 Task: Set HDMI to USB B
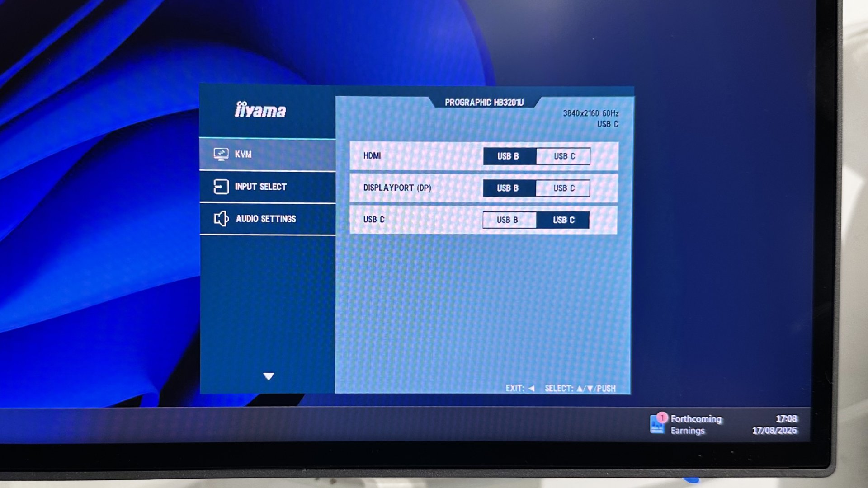(x=509, y=156)
